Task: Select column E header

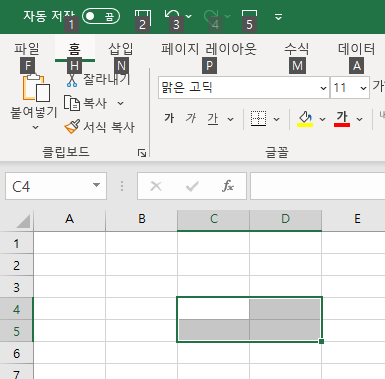Action: (x=354, y=219)
